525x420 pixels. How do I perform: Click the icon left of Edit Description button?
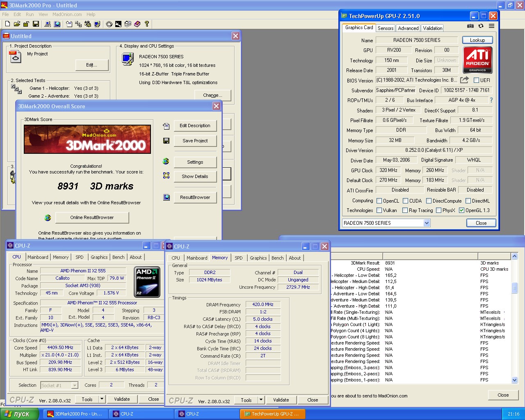[166, 126]
